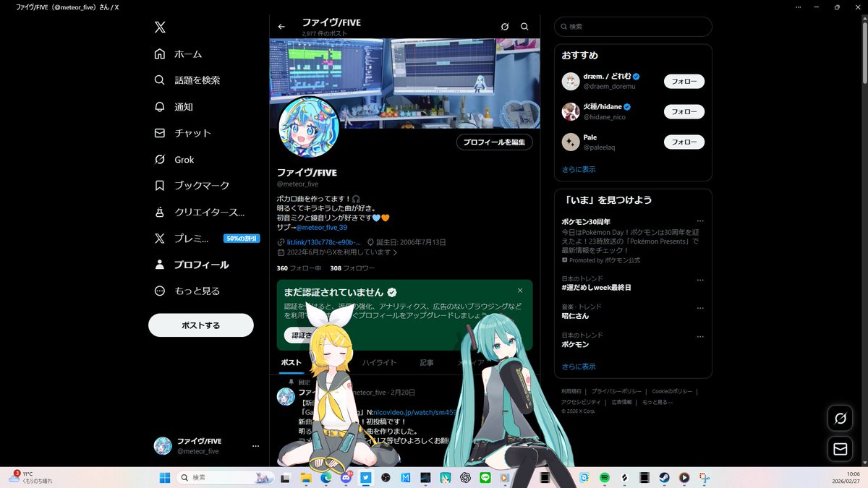The height and width of the screenshot is (488, 868).
Task: Open Grok from the left sidebar
Action: pos(180,159)
